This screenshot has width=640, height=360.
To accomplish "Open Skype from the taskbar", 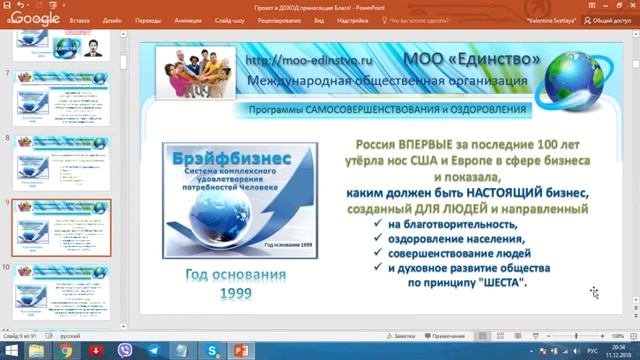I will pos(212,351).
